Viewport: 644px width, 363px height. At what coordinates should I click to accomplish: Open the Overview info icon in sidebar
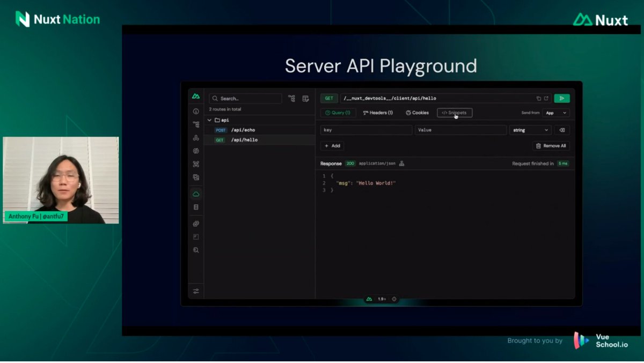[x=196, y=112]
